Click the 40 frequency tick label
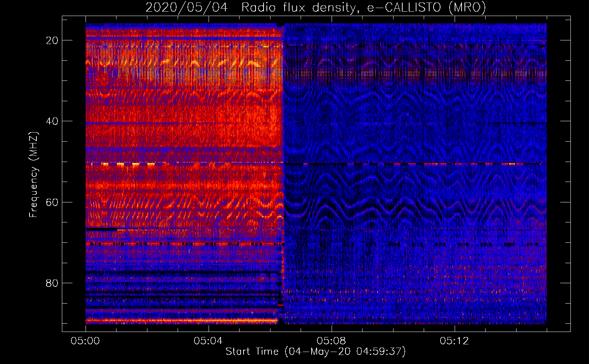Screen dimensions: 589x364 click(52, 121)
